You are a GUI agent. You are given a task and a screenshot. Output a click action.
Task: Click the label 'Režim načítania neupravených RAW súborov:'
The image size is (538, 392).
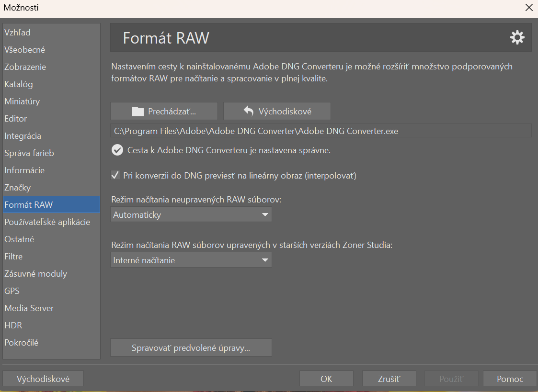pyautogui.click(x=196, y=200)
